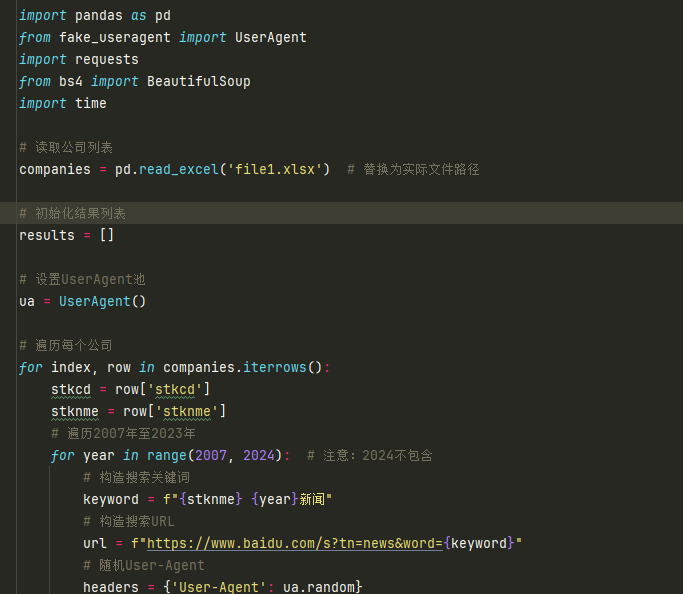Click the '# 遍历每个公司' comment
The height and width of the screenshot is (594, 683).
[x=66, y=345]
